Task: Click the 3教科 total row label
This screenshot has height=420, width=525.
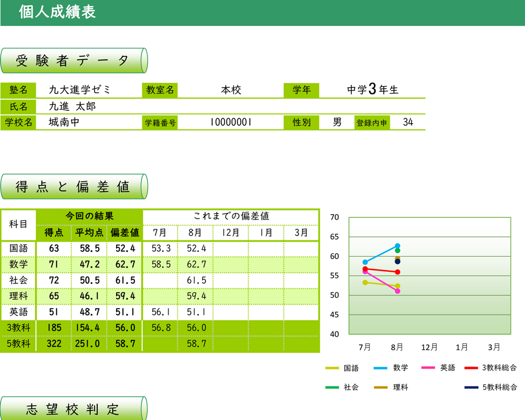Action: (18, 328)
